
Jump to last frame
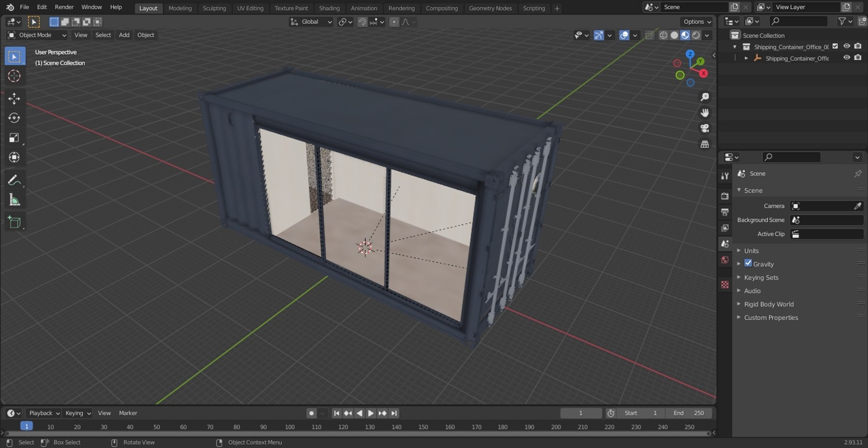pos(394,413)
